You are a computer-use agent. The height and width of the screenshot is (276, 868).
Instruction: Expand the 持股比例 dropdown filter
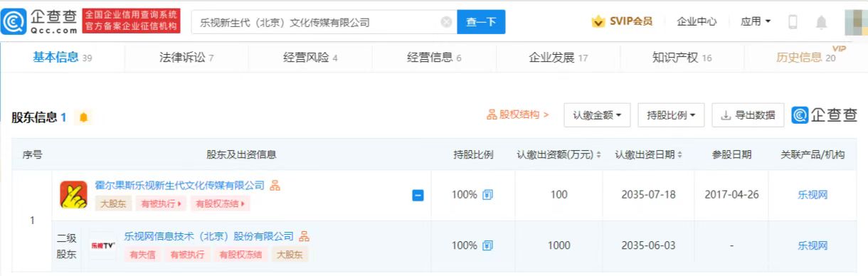pyautogui.click(x=671, y=115)
